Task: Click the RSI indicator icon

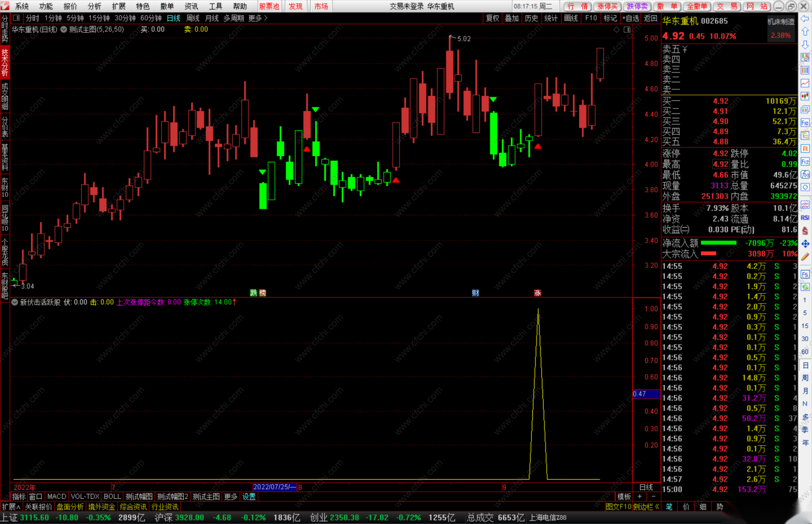Action: pos(805,218)
